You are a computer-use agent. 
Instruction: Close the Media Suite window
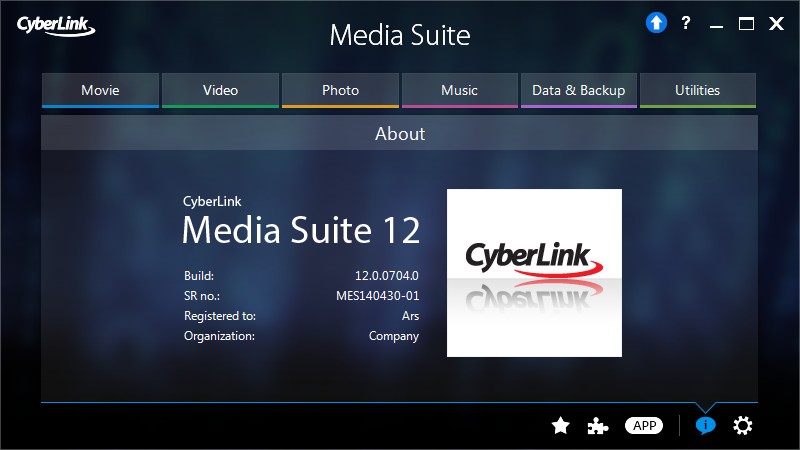pos(777,23)
